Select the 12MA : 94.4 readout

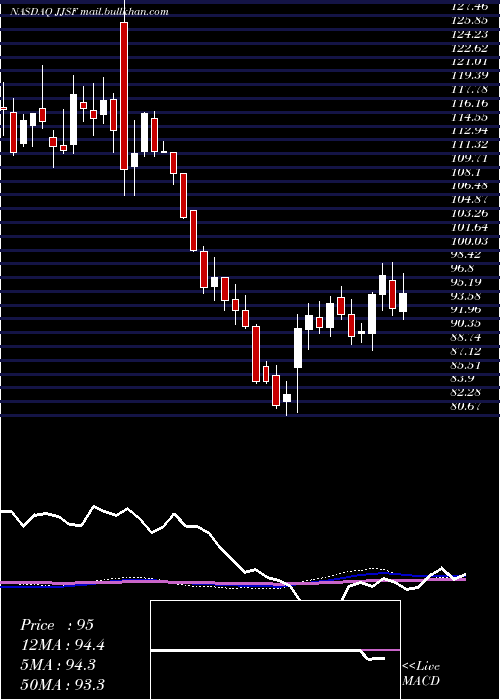pyautogui.click(x=63, y=645)
